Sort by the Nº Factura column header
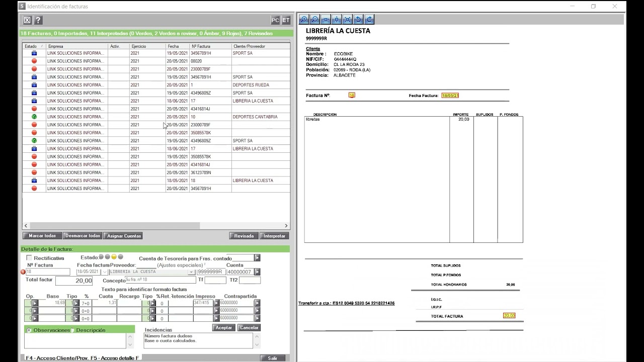The height and width of the screenshot is (362, 644). (210, 46)
